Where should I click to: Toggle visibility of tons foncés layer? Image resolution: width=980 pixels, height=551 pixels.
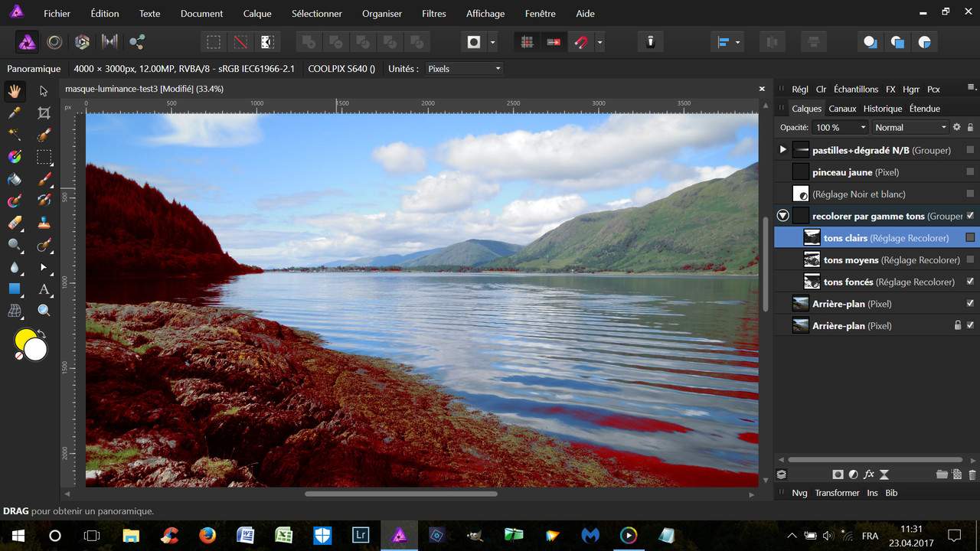click(x=970, y=282)
